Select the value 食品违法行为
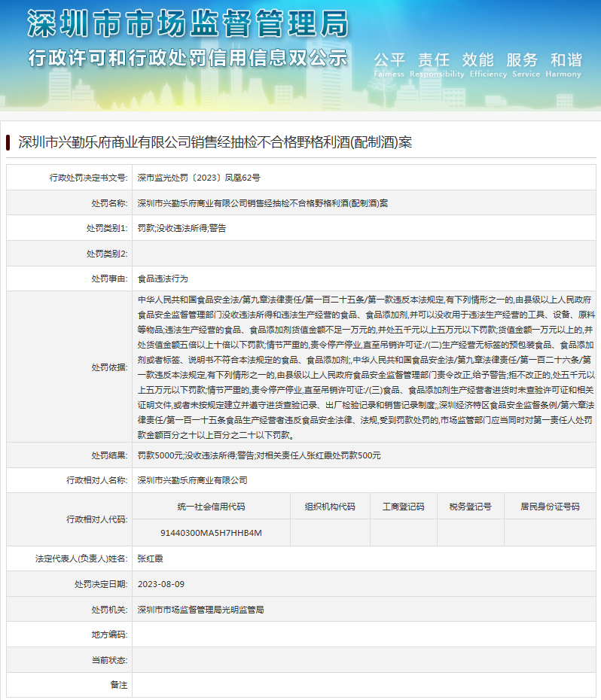The image size is (601, 700). point(163,278)
